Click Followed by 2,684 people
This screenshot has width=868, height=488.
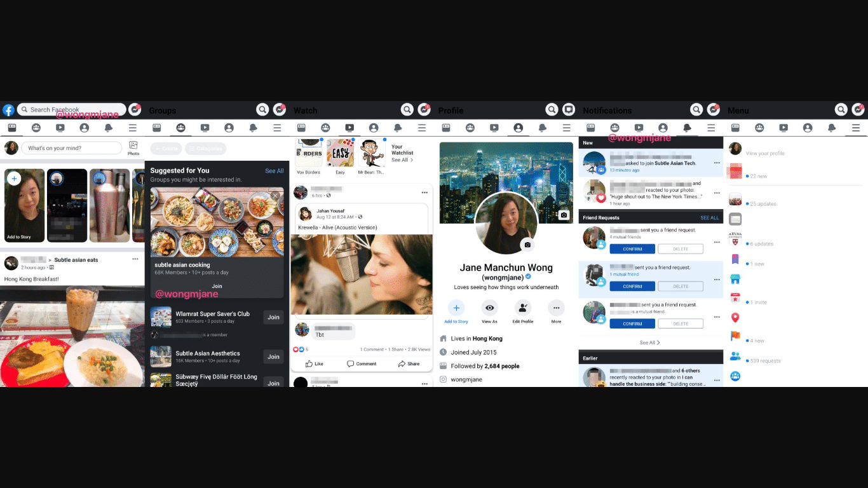point(485,366)
